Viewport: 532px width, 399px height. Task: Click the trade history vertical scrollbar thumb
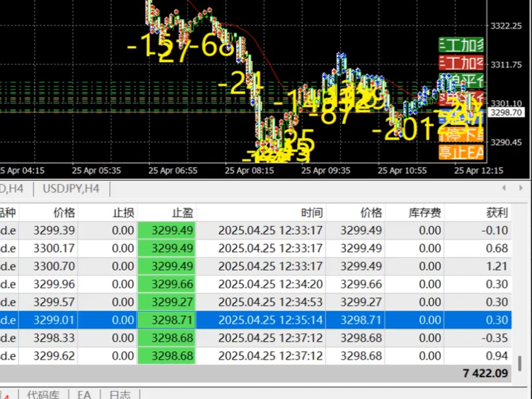click(520, 363)
